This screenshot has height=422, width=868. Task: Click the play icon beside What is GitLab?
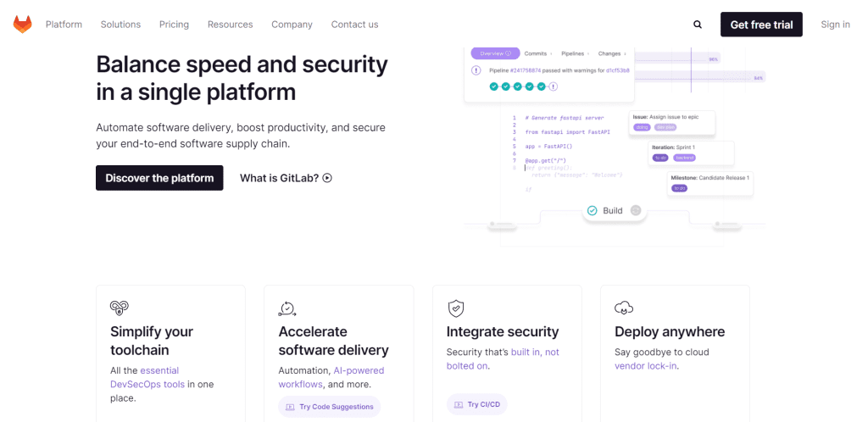point(327,178)
